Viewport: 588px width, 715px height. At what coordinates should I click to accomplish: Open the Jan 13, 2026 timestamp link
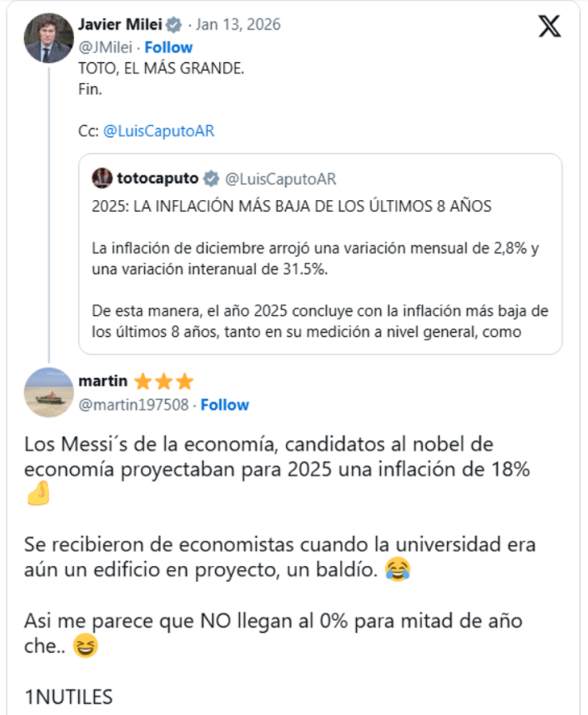[238, 25]
